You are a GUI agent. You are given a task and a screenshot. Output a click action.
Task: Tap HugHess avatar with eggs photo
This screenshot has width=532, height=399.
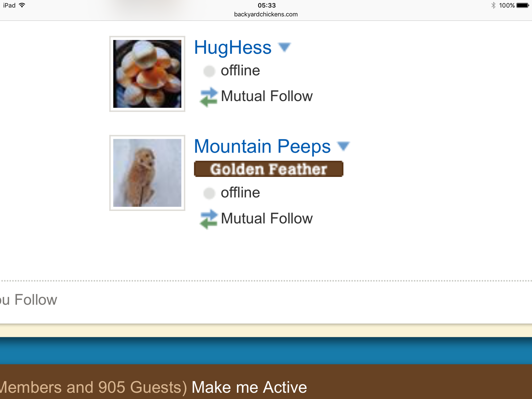147,74
